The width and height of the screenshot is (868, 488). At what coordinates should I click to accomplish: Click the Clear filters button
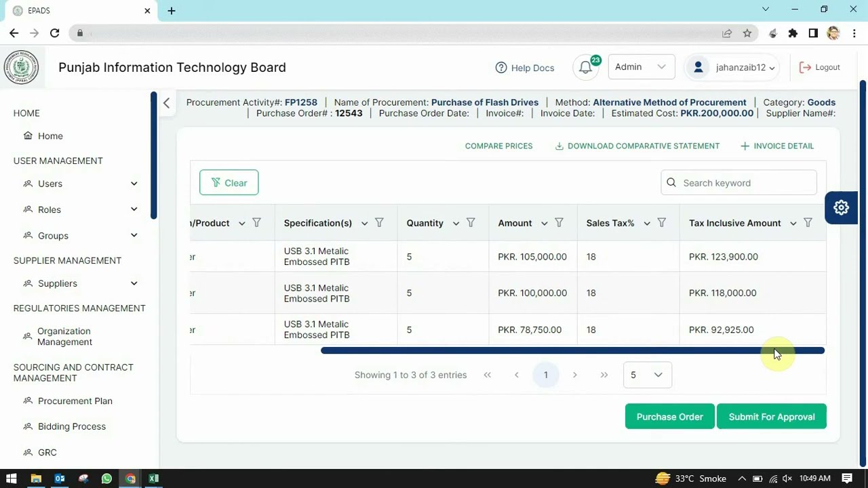coord(229,182)
